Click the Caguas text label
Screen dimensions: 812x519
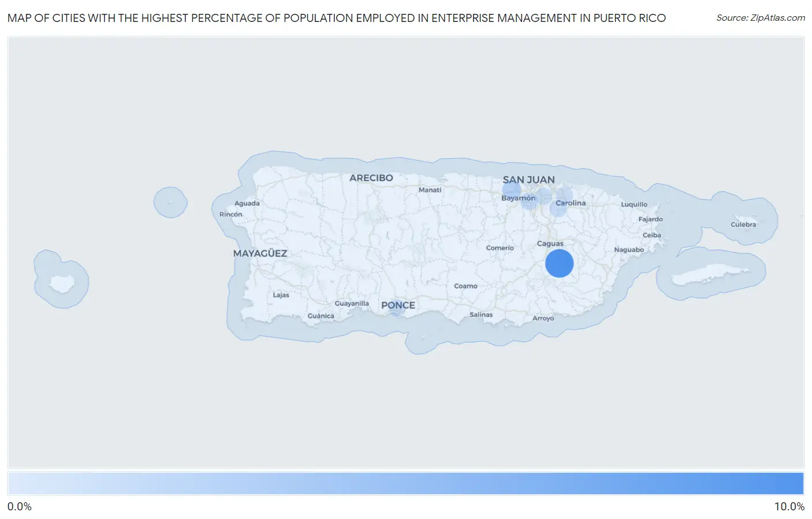[x=550, y=244]
